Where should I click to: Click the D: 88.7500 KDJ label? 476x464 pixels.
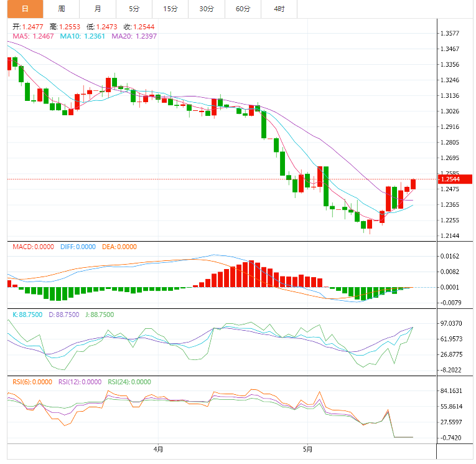pyautogui.click(x=63, y=315)
